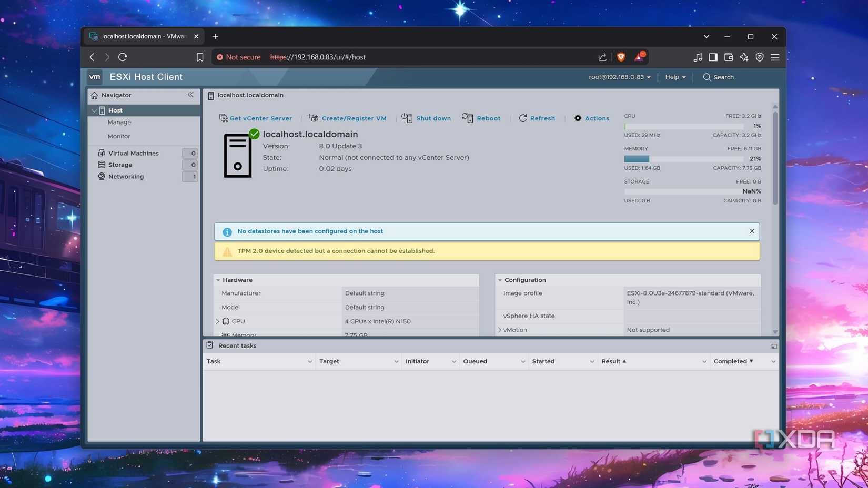The width and height of the screenshot is (868, 488).
Task: Click the Brave Shields icon
Action: tap(621, 57)
